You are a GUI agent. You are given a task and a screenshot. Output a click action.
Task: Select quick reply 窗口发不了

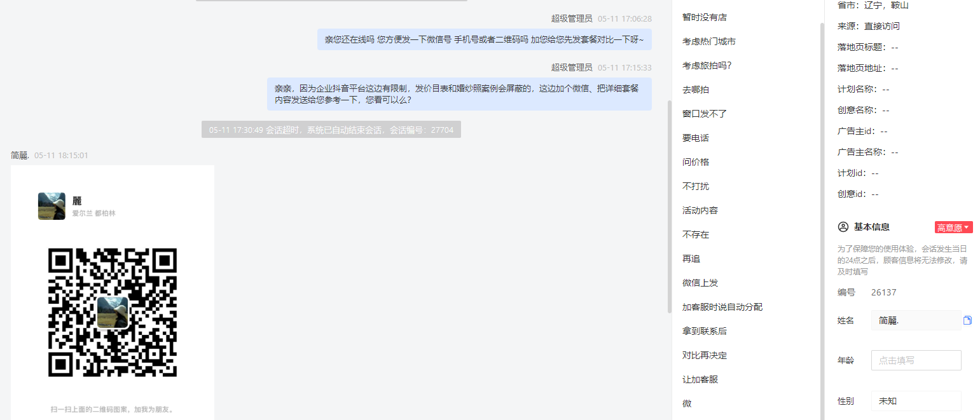(704, 114)
